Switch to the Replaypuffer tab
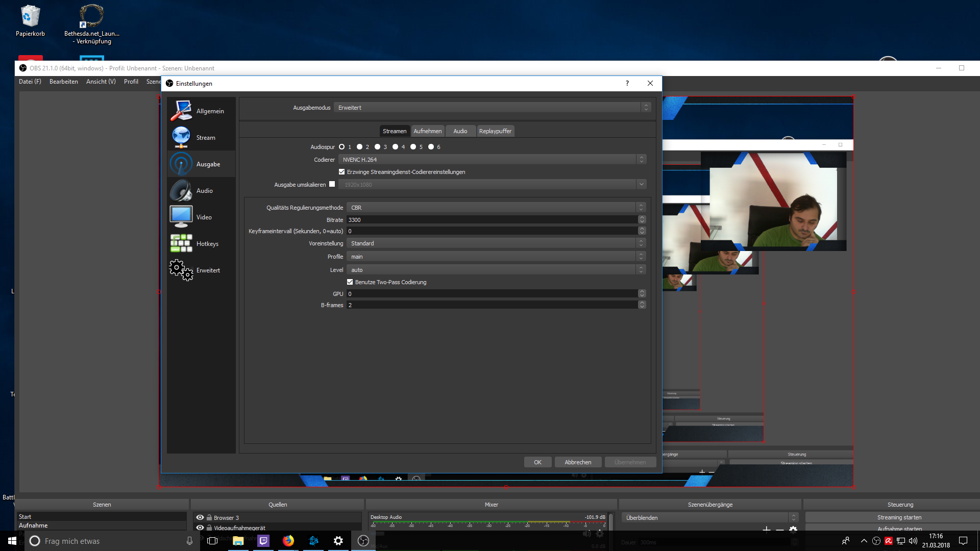The image size is (980, 551). [495, 131]
